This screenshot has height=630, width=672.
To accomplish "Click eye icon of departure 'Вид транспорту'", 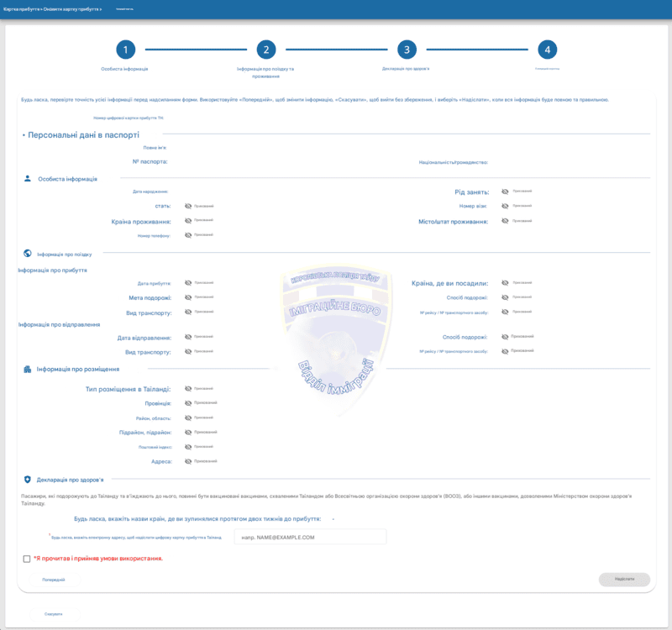I will click(188, 351).
